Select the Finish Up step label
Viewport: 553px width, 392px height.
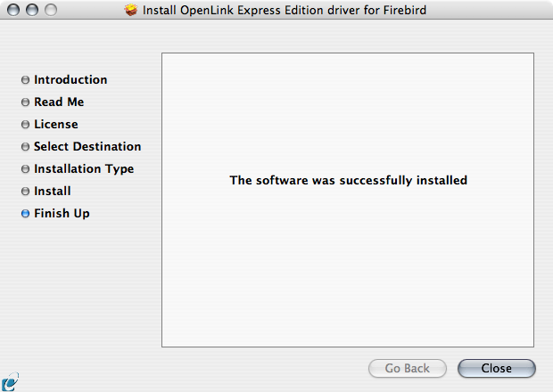click(x=62, y=214)
